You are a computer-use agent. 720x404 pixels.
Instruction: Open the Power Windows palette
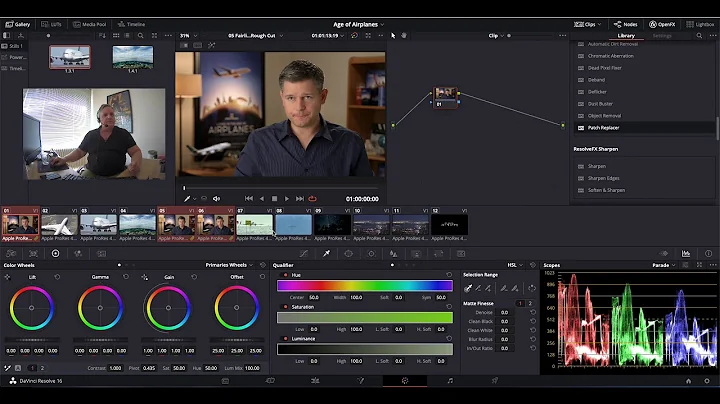coord(349,253)
